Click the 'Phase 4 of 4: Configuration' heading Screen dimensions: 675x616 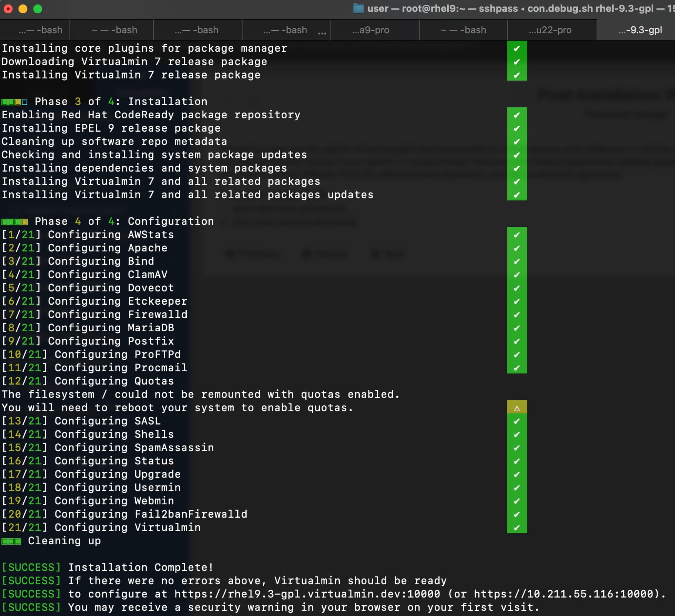(124, 221)
